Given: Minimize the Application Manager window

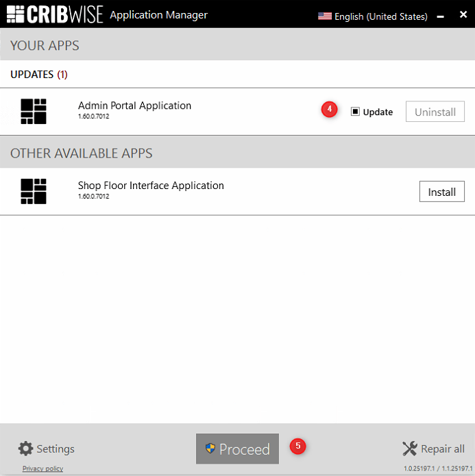Looking at the screenshot, I should click(x=441, y=16).
